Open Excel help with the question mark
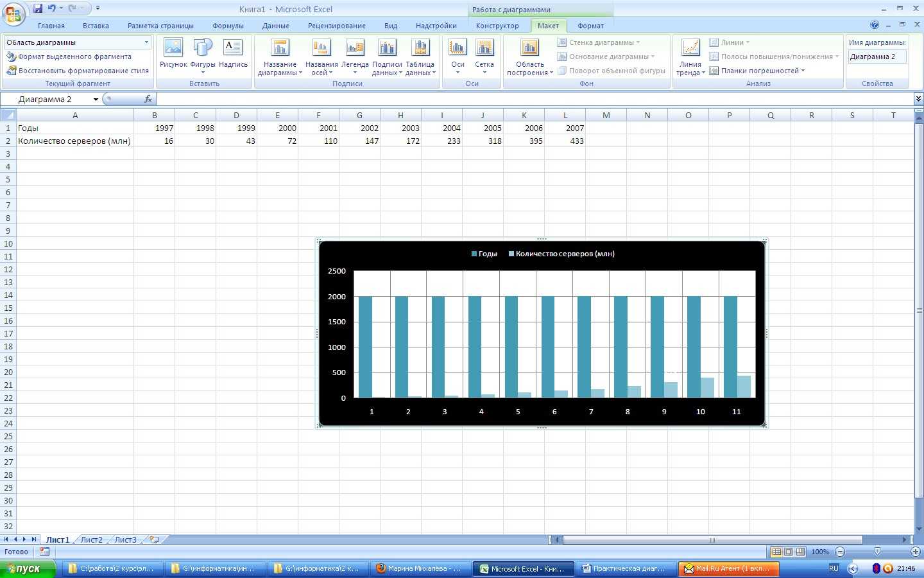The image size is (924, 578). [875, 25]
